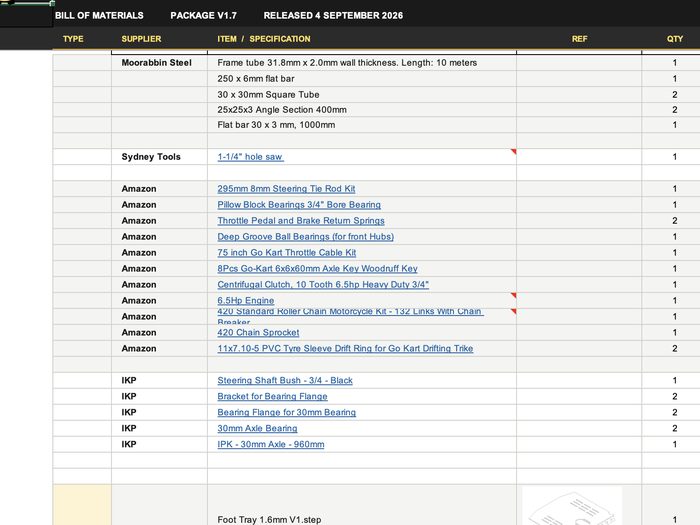Select the Amazon cell beside 6.5Hp Engine
This screenshot has height=525, width=700.
pos(159,300)
